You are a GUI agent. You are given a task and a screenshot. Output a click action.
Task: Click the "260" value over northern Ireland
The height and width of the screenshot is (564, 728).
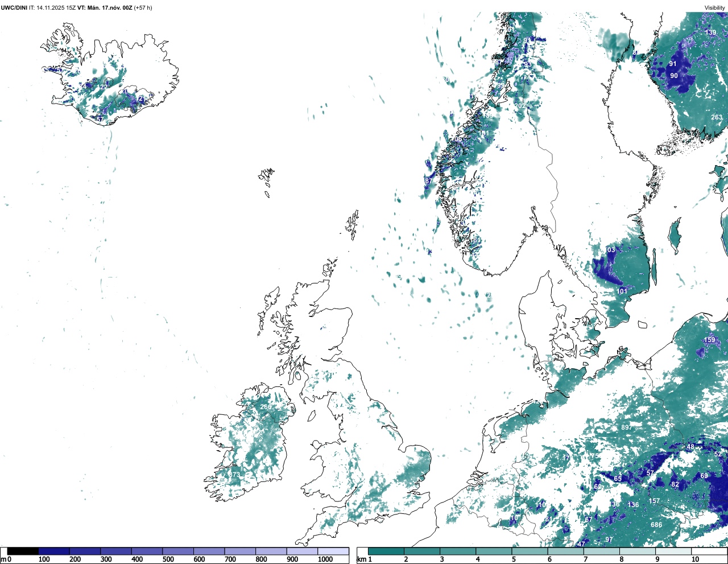pyautogui.click(x=266, y=407)
